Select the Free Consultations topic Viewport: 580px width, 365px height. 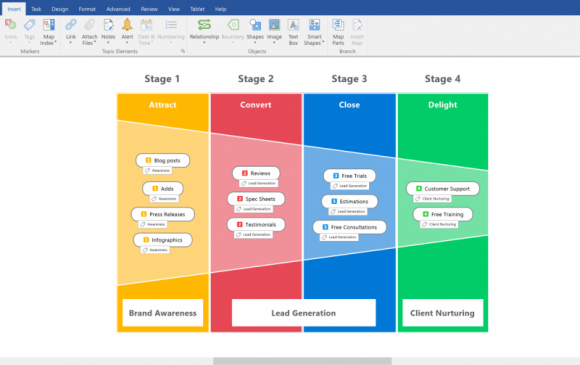click(x=350, y=227)
